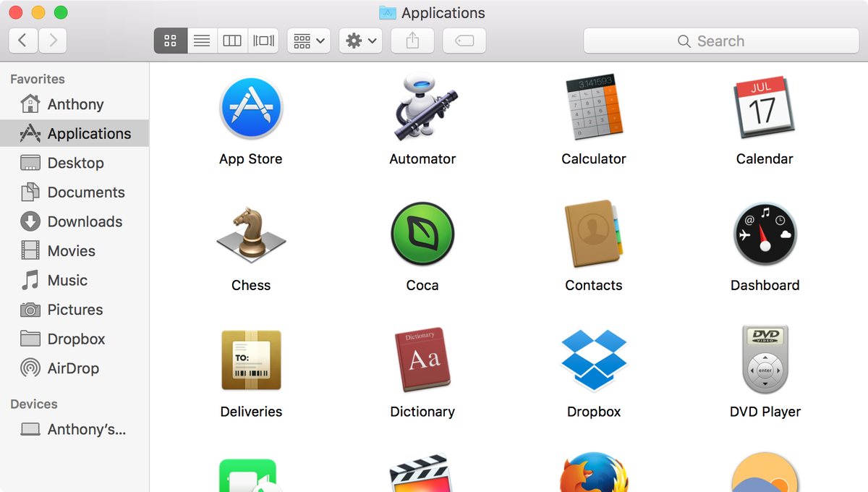The width and height of the screenshot is (868, 492).
Task: Select the Chess knight icon
Action: pos(251,234)
